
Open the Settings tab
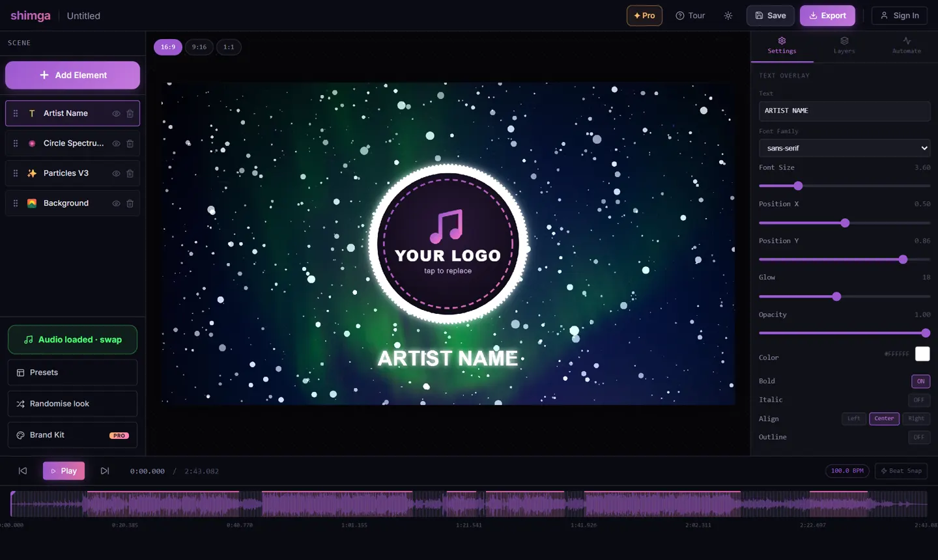pos(782,46)
